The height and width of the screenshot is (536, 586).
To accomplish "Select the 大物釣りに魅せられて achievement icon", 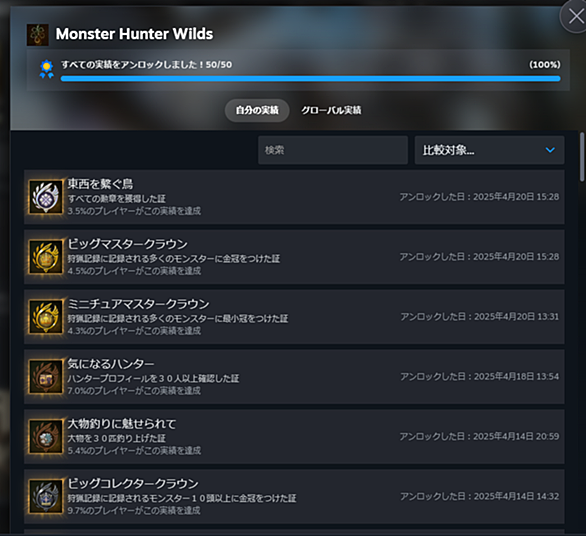I will click(x=46, y=437).
